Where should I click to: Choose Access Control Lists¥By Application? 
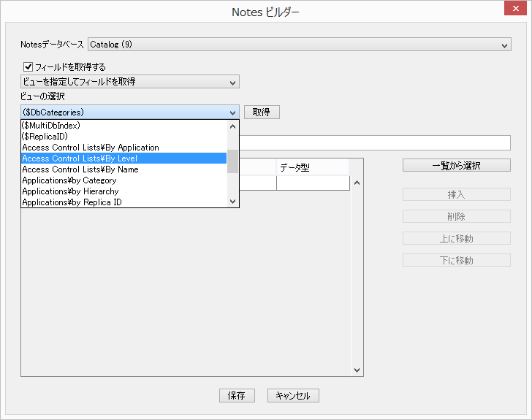[x=124, y=148]
